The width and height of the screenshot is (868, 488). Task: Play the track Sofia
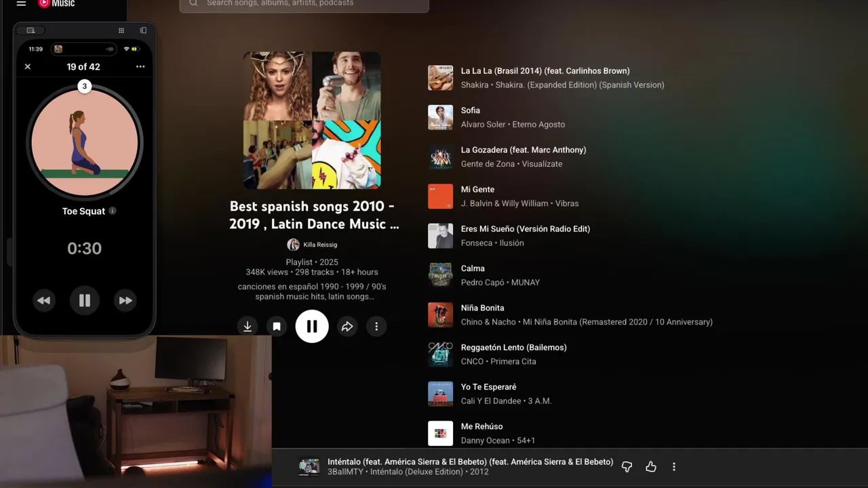tap(471, 110)
